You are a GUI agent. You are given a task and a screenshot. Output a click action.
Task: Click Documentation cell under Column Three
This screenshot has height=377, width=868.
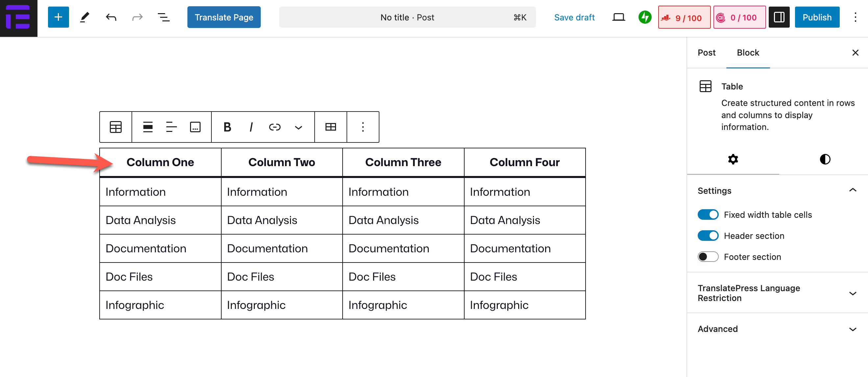pos(403,248)
